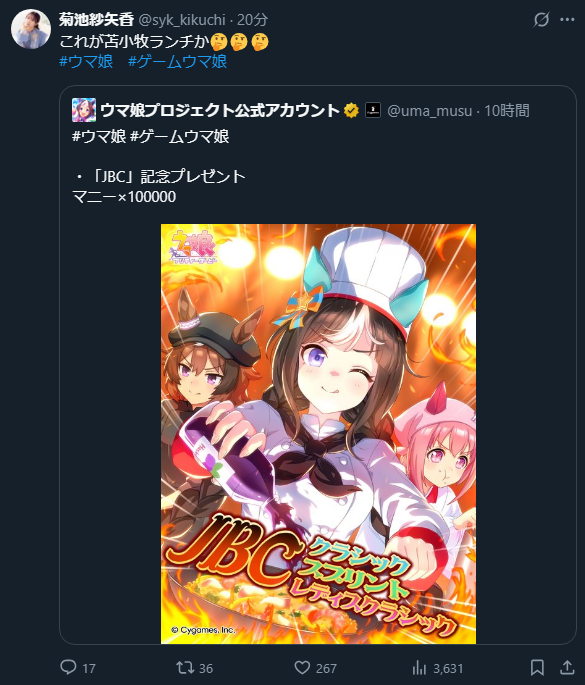Click the Grok explain icon beside the menu

pos(541,20)
